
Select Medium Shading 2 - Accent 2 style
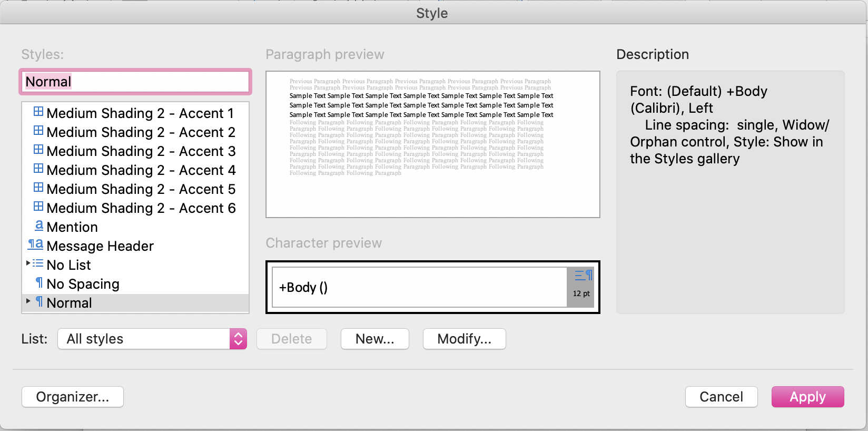click(141, 132)
